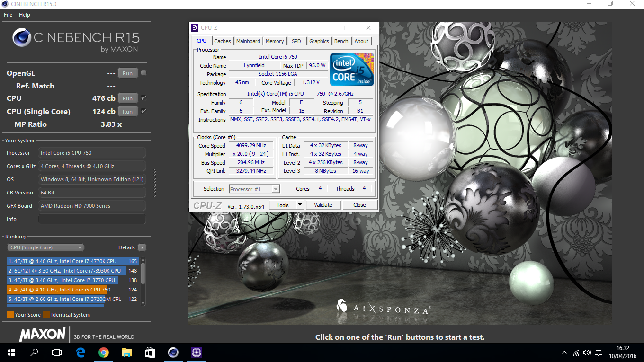Click the processor Name field Intel Core i5 750
Screen dimensions: 644x362
pos(278,57)
